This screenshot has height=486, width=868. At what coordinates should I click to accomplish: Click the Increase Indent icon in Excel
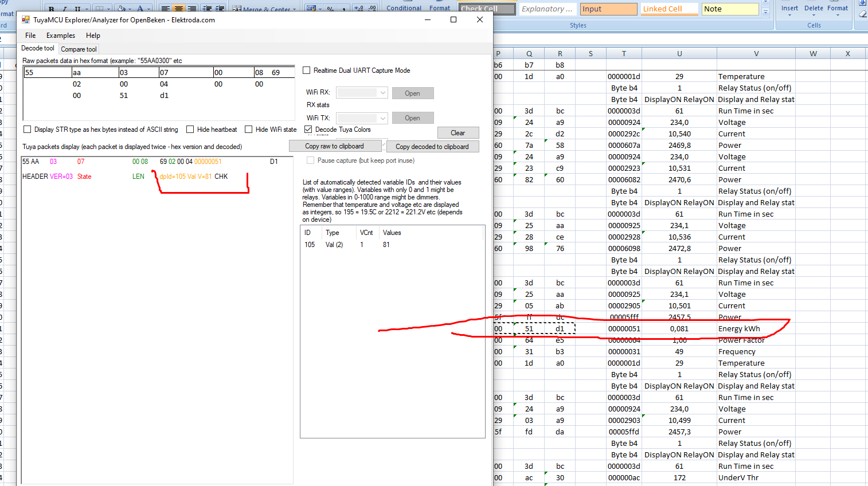pos(220,9)
